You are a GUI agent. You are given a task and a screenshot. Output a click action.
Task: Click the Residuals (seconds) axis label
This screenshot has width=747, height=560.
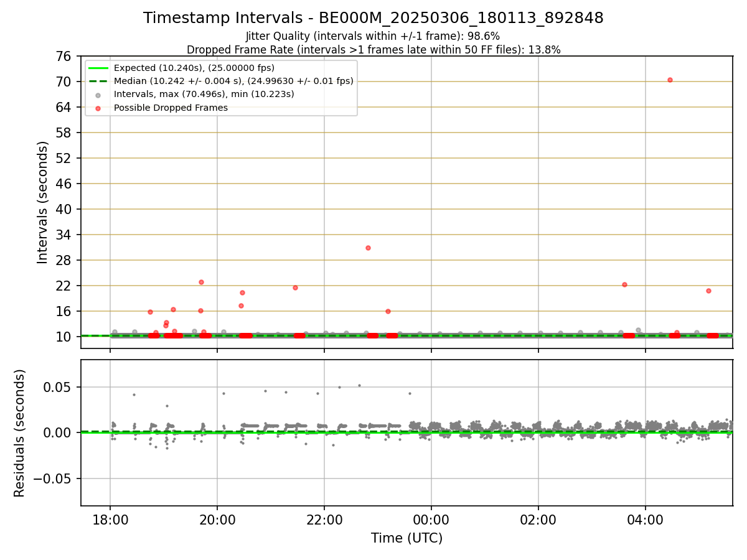(x=20, y=433)
